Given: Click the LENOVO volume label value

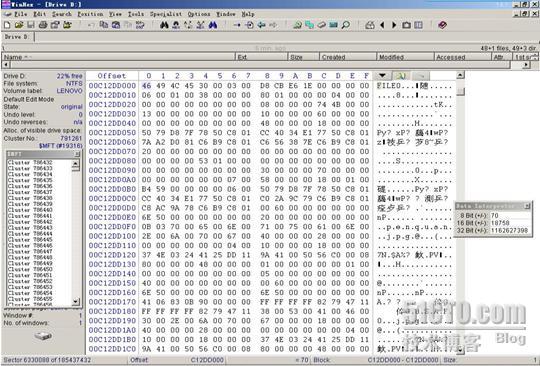Looking at the screenshot, I should click(70, 91).
